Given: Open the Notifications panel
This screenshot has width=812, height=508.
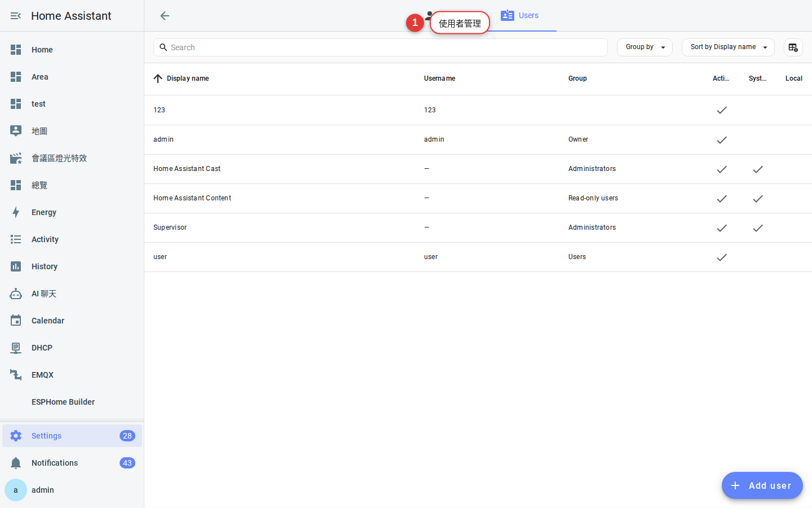Looking at the screenshot, I should coord(72,463).
